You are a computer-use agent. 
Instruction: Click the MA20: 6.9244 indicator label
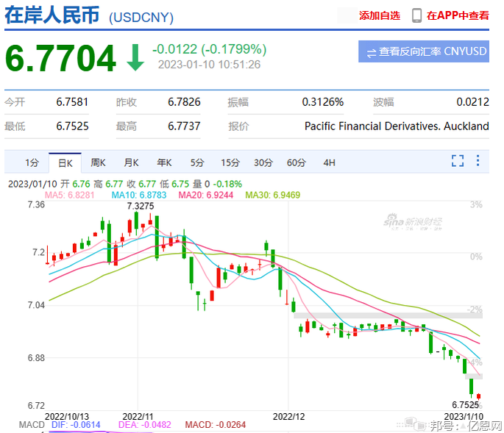click(206, 195)
